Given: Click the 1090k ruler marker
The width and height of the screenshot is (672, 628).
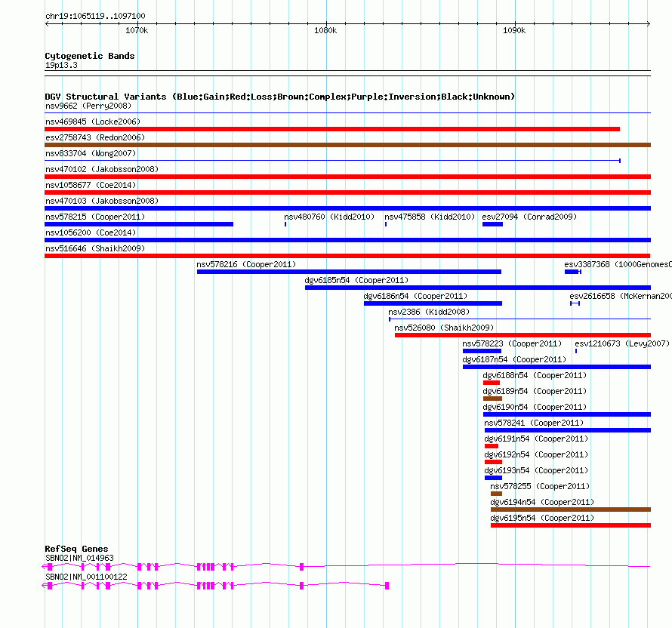Looking at the screenshot, I should (514, 30).
